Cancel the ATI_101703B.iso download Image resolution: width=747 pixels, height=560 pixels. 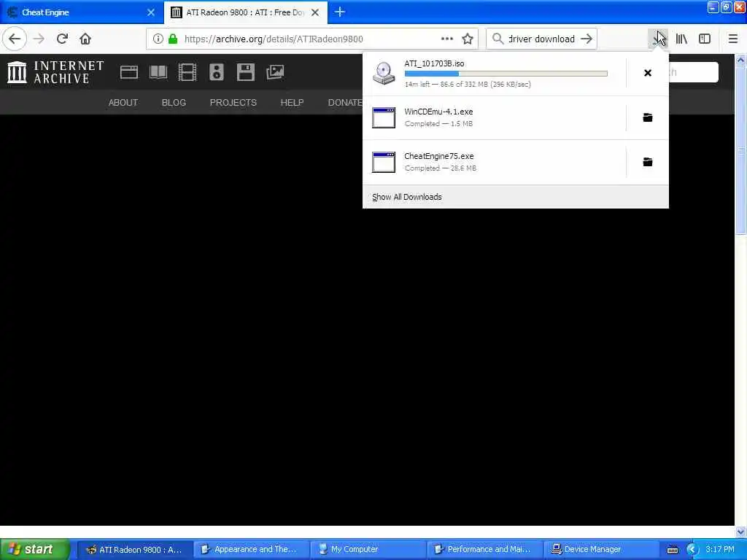click(x=648, y=73)
